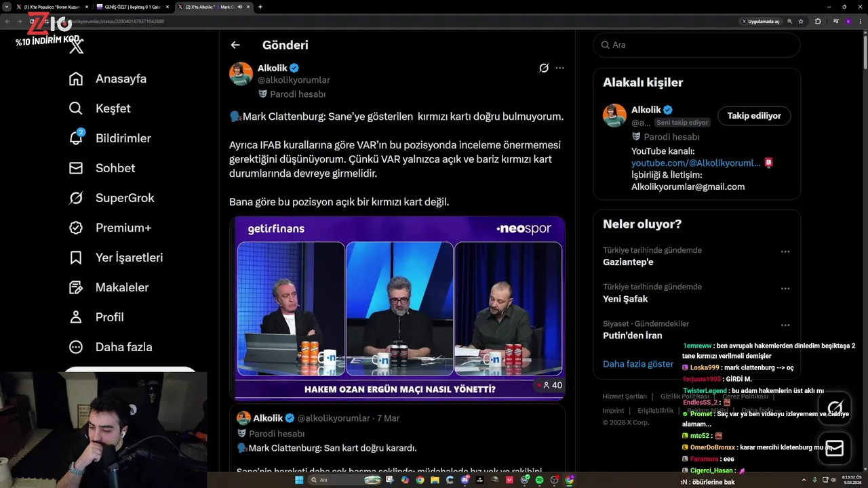Open floating messages envelope button

(835, 449)
